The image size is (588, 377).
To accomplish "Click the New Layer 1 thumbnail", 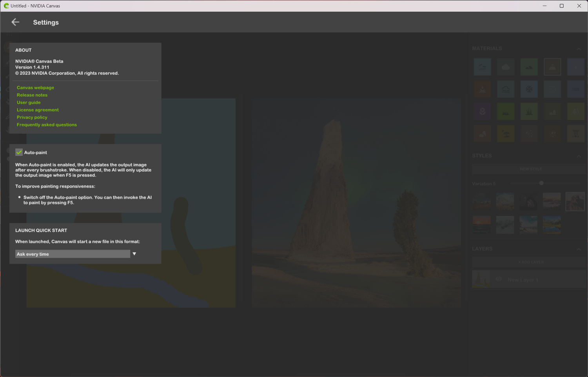I will point(481,279).
